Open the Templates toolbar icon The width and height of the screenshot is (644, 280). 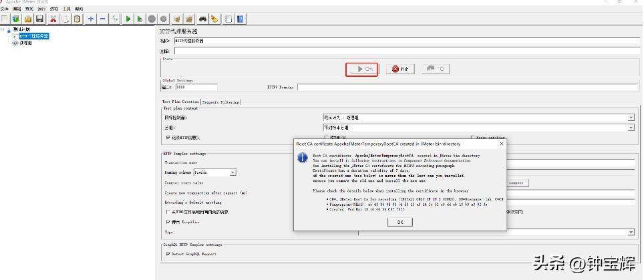point(16,19)
